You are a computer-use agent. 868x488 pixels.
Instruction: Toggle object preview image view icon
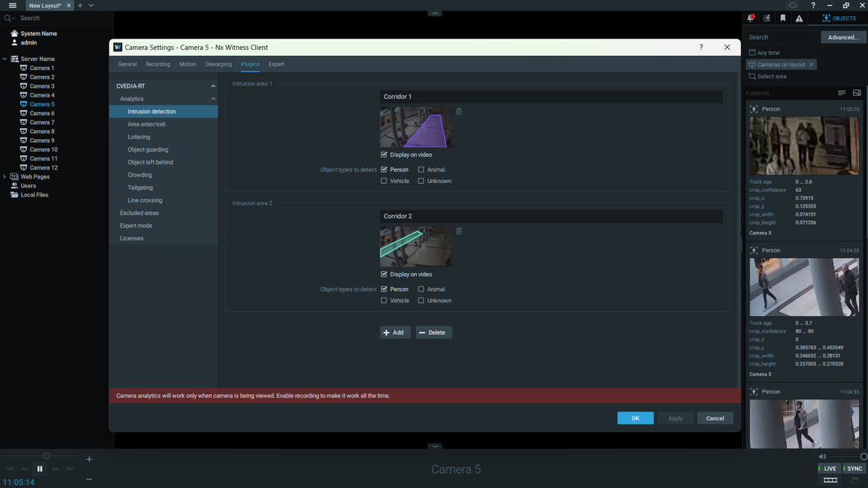(x=857, y=93)
